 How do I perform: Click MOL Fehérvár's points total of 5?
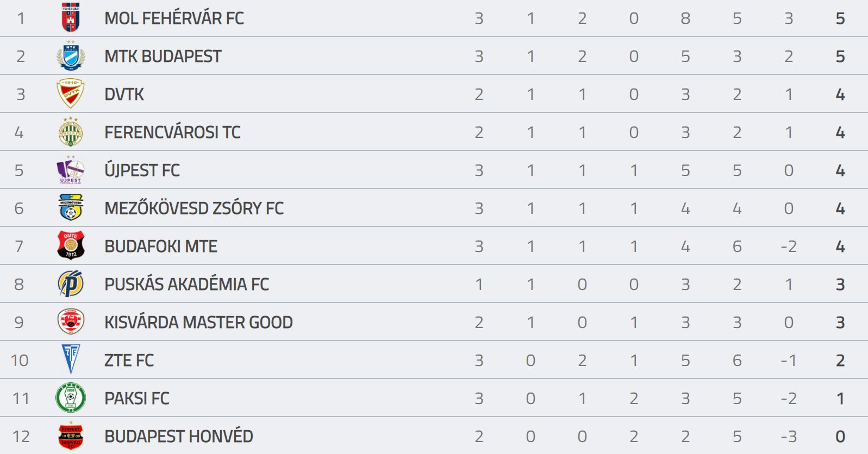(x=840, y=18)
